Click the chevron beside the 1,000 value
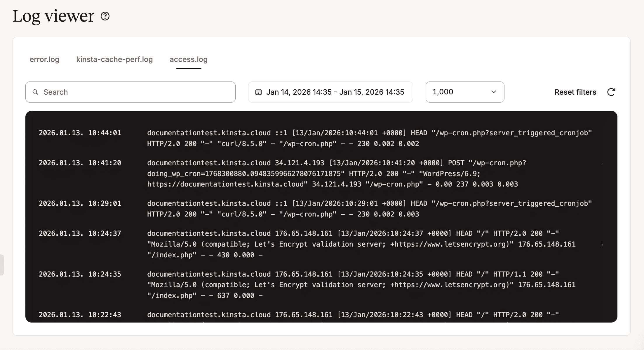Screen dimensions: 644x350 [x=493, y=92]
